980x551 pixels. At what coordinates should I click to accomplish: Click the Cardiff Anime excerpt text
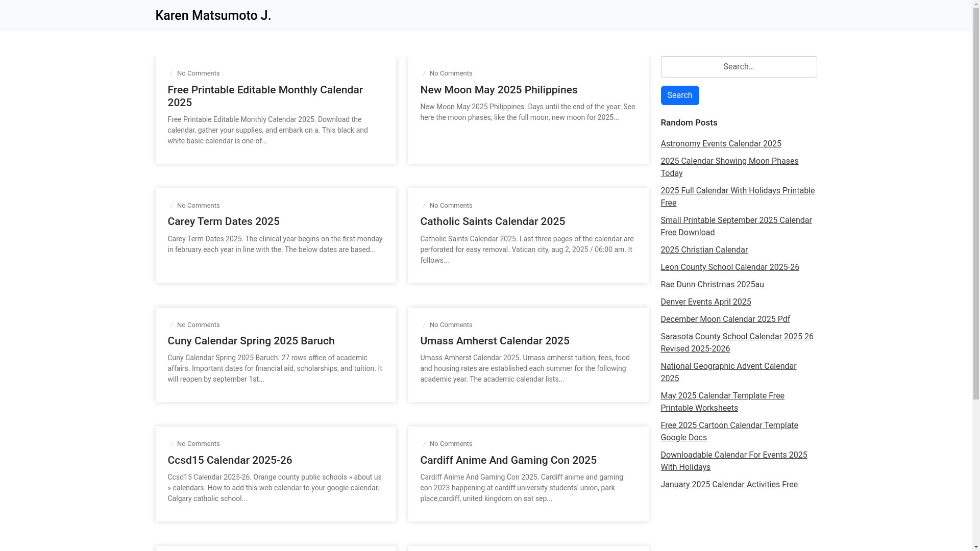pos(522,488)
